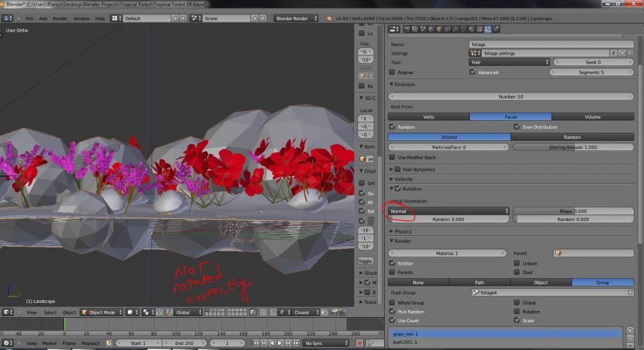Viewport: 644px width, 350px height.
Task: Open the Object Mode dropdown
Action: point(102,313)
